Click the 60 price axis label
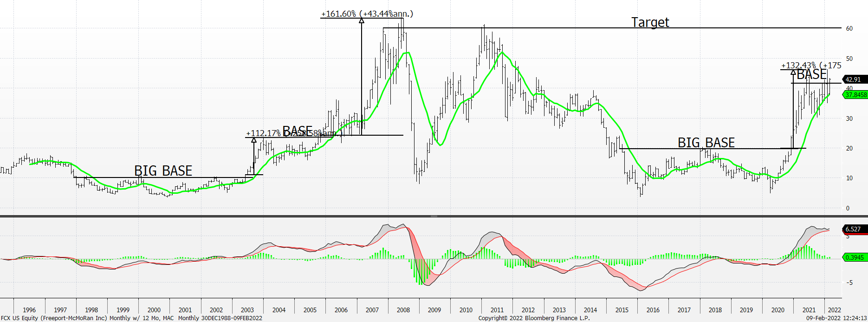 click(x=849, y=28)
